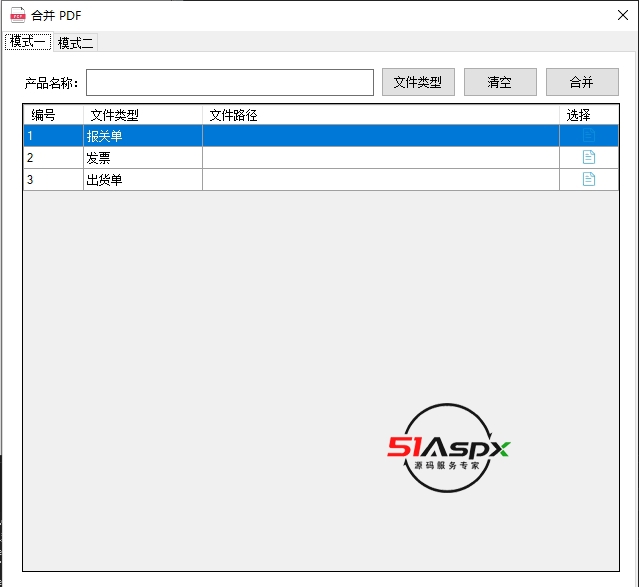This screenshot has width=639, height=587.
Task: Click file select icon in 出货单 row
Action: [x=588, y=179]
